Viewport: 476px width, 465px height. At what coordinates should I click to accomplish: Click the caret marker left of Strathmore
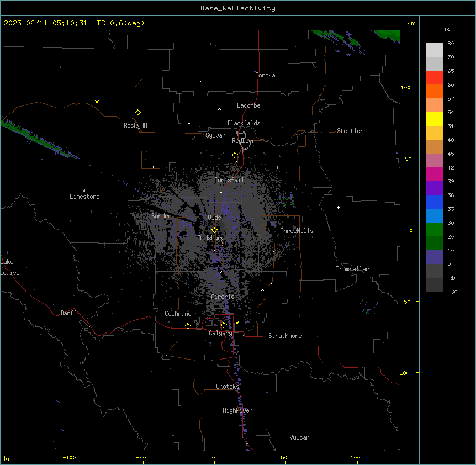(x=242, y=335)
